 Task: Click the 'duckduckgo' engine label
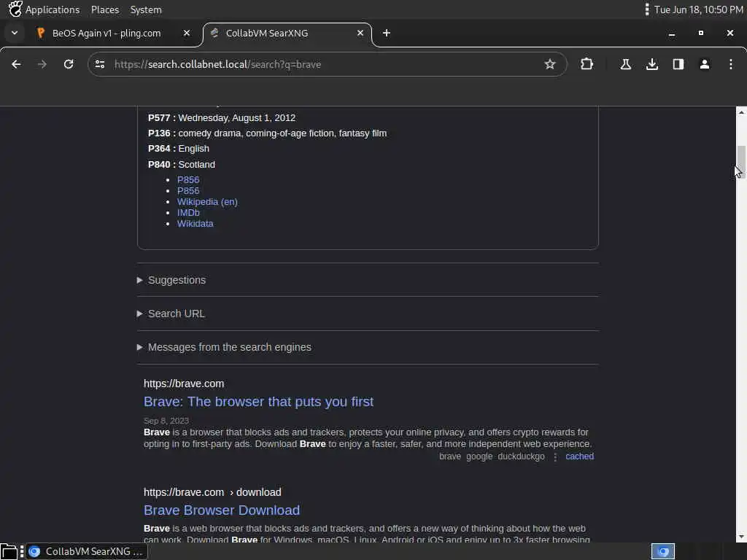pos(521,456)
